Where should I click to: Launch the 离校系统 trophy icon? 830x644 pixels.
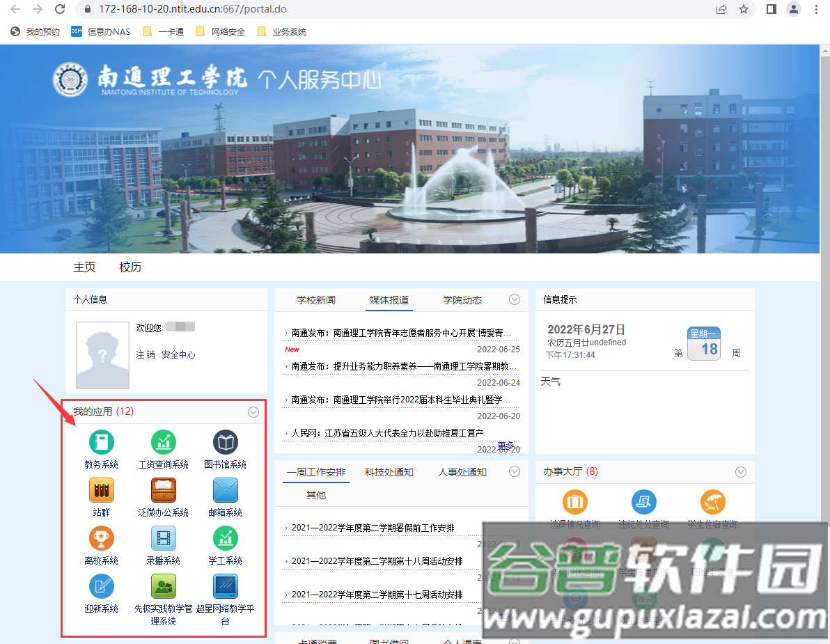point(101,538)
